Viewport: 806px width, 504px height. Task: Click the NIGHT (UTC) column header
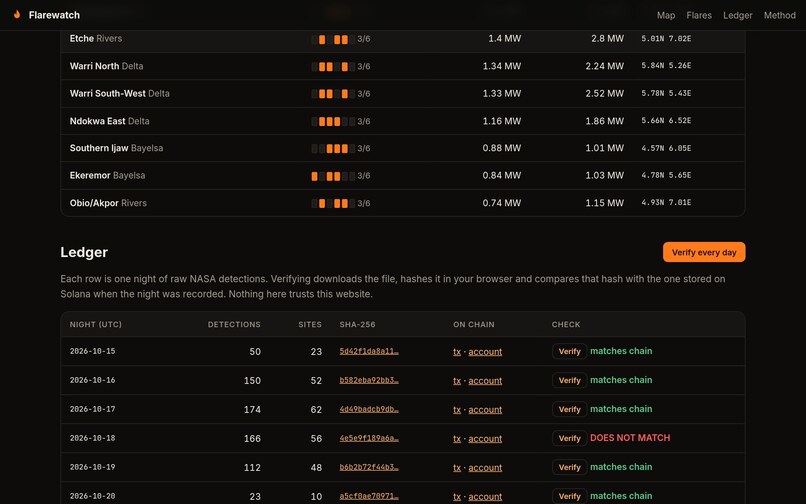[x=96, y=325]
